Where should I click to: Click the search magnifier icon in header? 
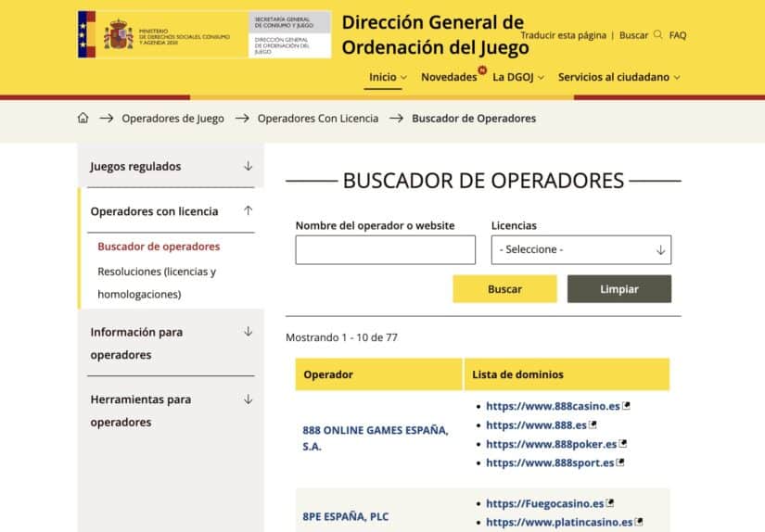(658, 34)
